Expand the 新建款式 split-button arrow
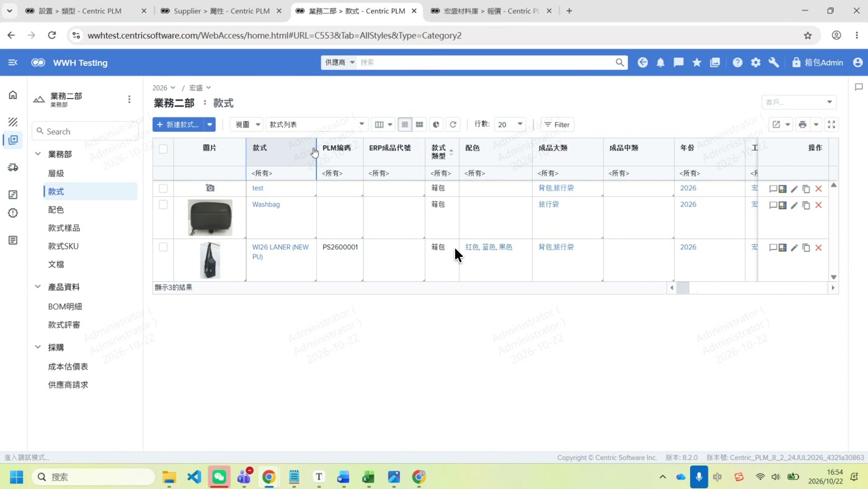The width and height of the screenshot is (868, 489). click(210, 125)
